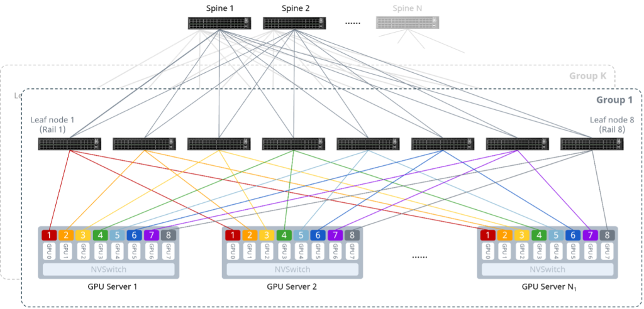
Task: Click red port 1 on GPU Server 1
Action: click(49, 235)
